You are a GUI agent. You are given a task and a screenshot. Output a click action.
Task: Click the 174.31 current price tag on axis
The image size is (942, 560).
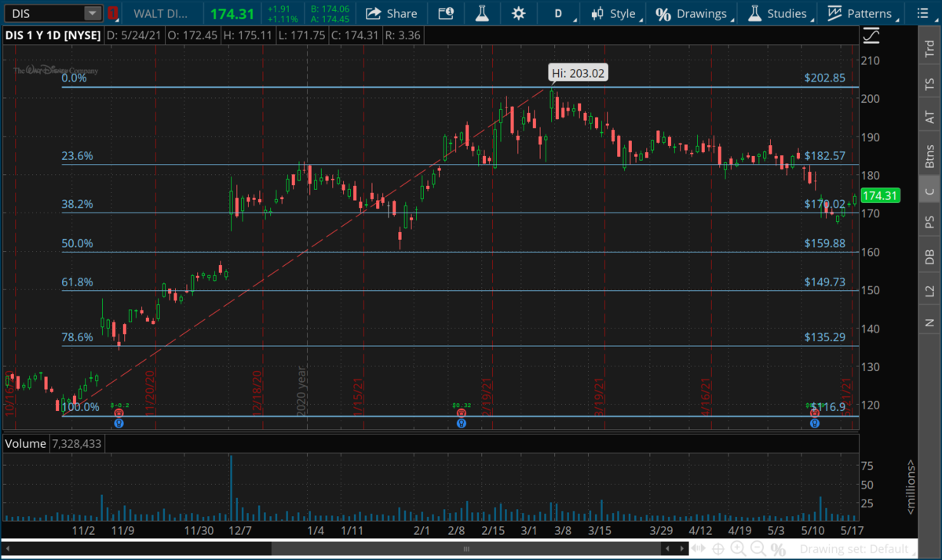pos(880,195)
